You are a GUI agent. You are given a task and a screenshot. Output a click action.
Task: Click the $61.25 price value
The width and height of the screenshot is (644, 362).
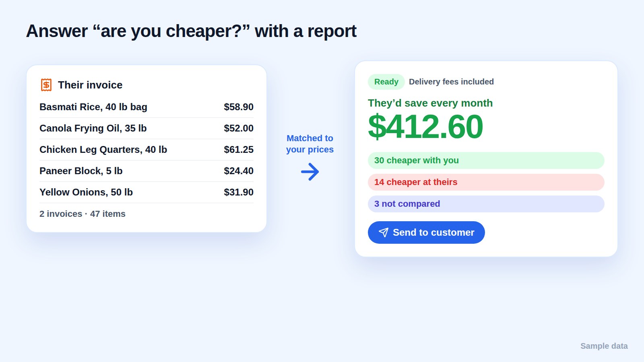(x=239, y=150)
